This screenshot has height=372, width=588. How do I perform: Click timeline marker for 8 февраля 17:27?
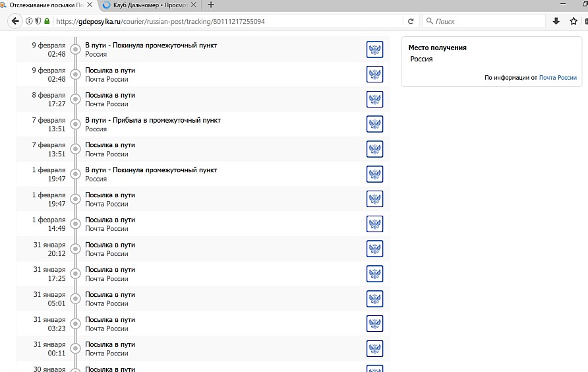point(75,100)
